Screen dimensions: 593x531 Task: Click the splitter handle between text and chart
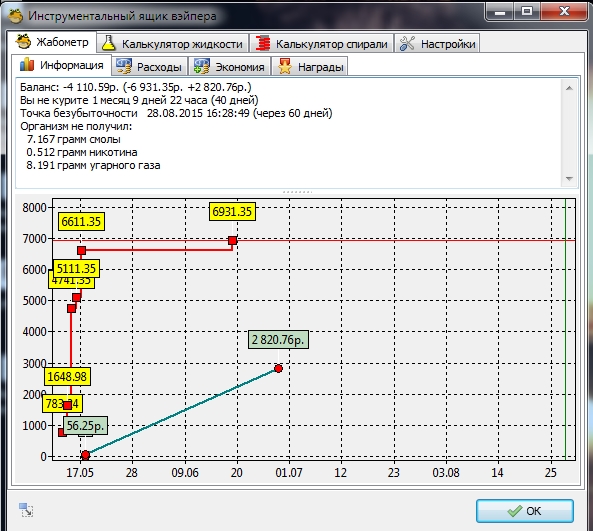[x=297, y=192]
